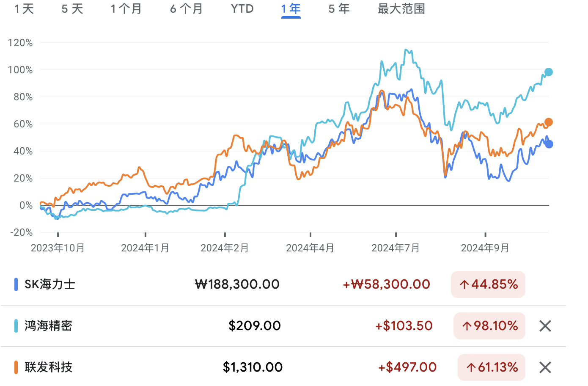This screenshot has width=588, height=386.
Task: Show the 最大范围 full history tab
Action: (401, 9)
